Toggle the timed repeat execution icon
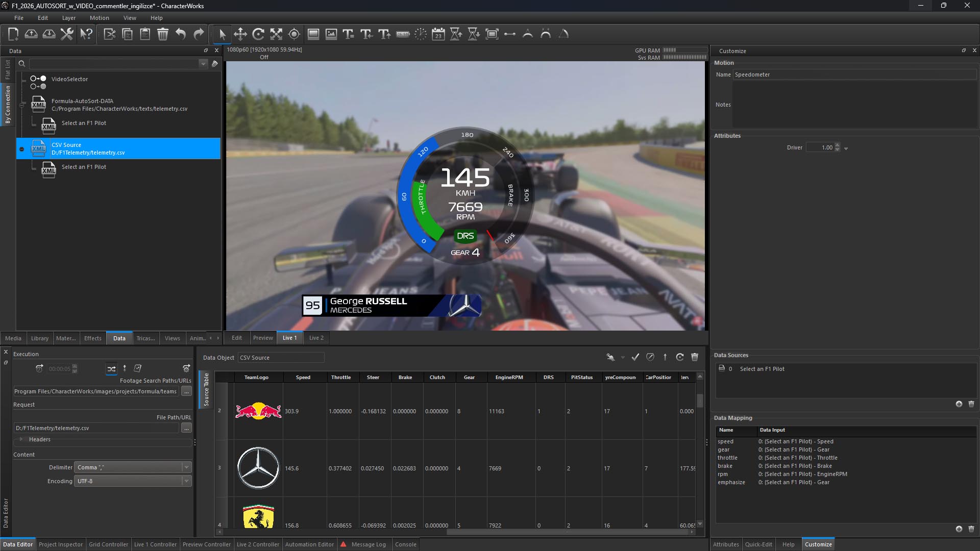980x551 pixels. pos(39,368)
